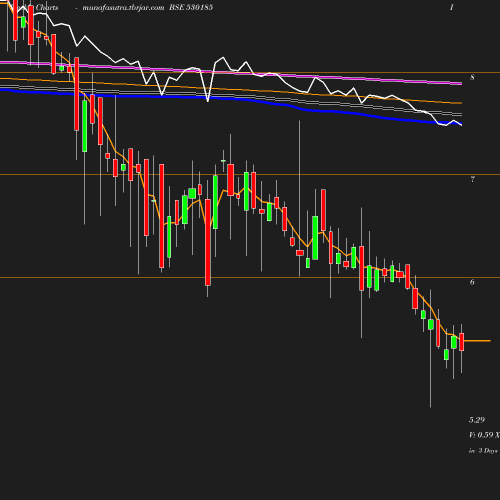Click the price axis label 8
500x500 pixels.
tap(472, 77)
